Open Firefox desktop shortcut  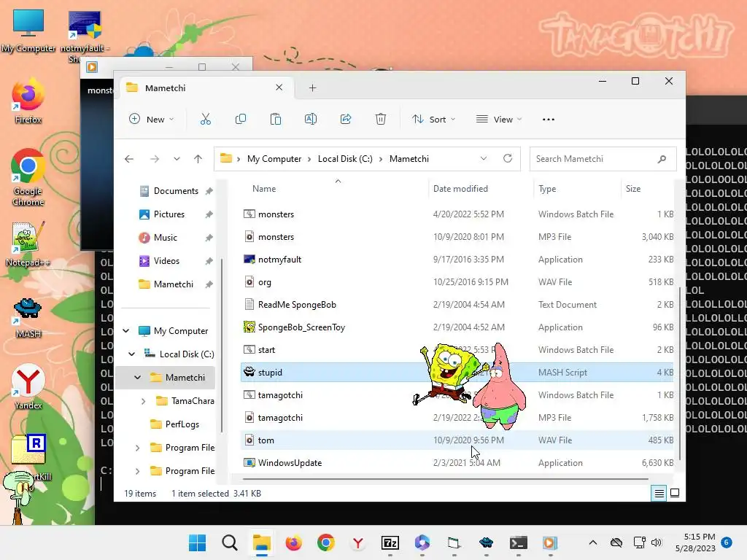[28, 101]
